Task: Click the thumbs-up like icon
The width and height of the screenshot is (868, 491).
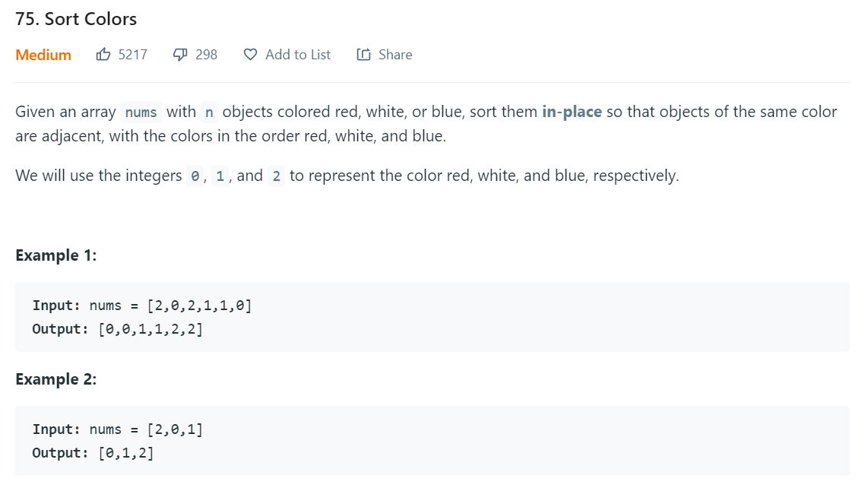Action: click(103, 54)
